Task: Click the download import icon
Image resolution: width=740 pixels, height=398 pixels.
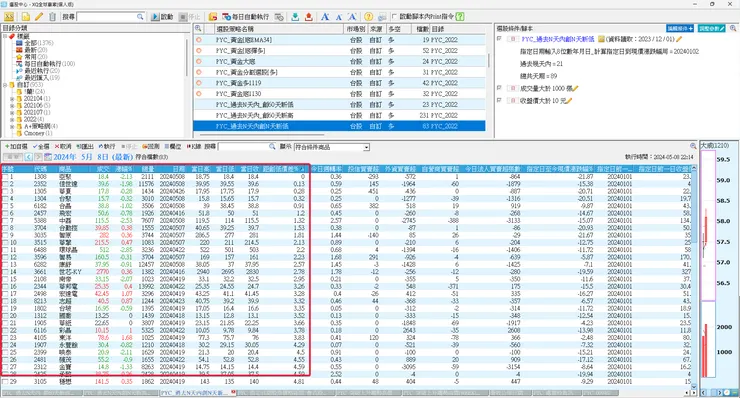Action: (x=295, y=17)
